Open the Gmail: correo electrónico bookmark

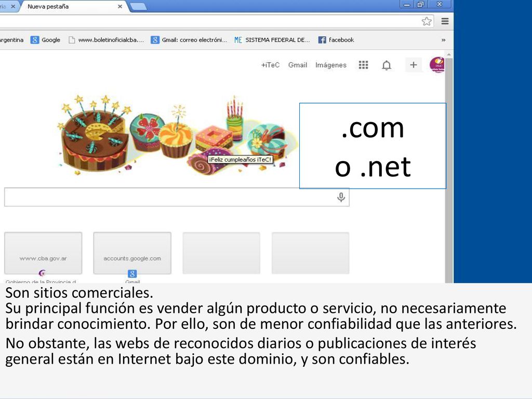189,39
